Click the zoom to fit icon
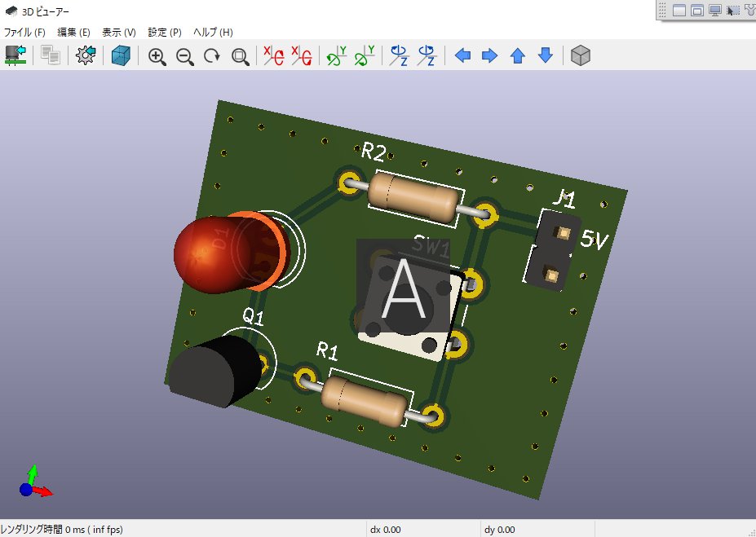This screenshot has height=537, width=756. coord(241,55)
